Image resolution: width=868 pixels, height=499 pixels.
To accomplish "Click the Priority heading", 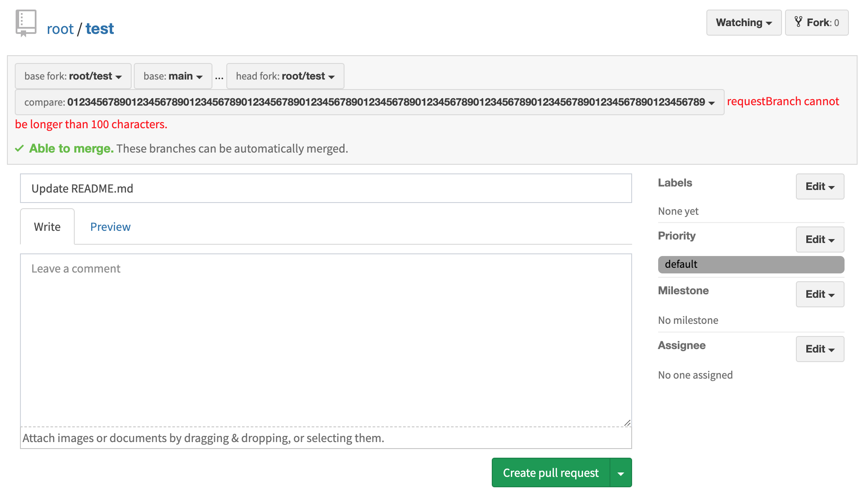I will tap(676, 236).
